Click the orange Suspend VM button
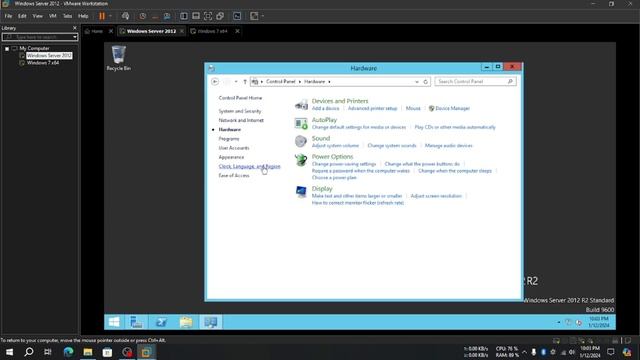 tap(102, 16)
